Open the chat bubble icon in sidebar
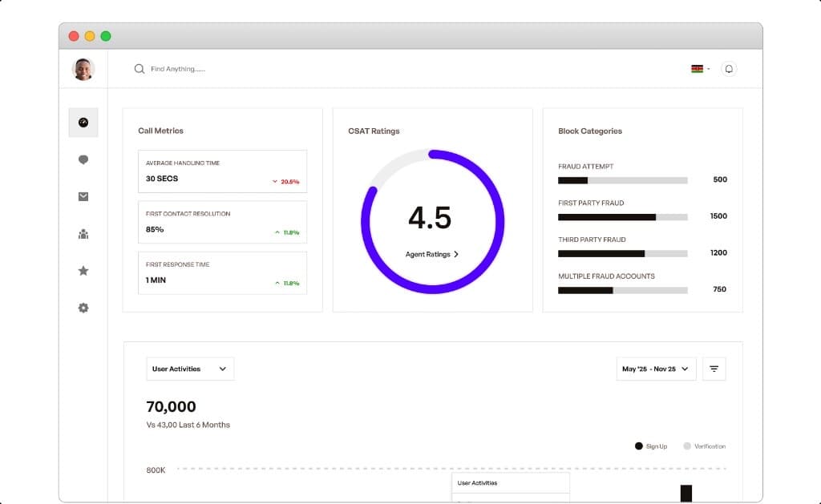Screen dimensions: 821x504 click(x=83, y=159)
